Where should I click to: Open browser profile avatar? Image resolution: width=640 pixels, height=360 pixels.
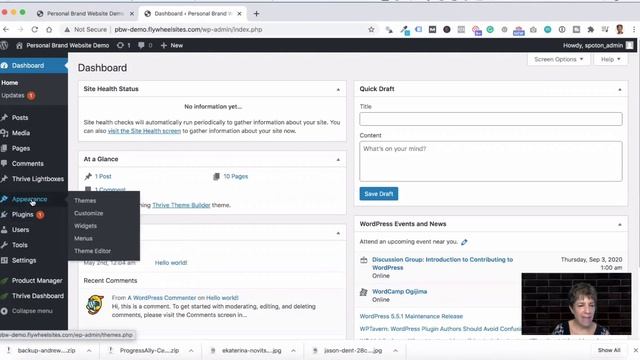pyautogui.click(x=620, y=29)
